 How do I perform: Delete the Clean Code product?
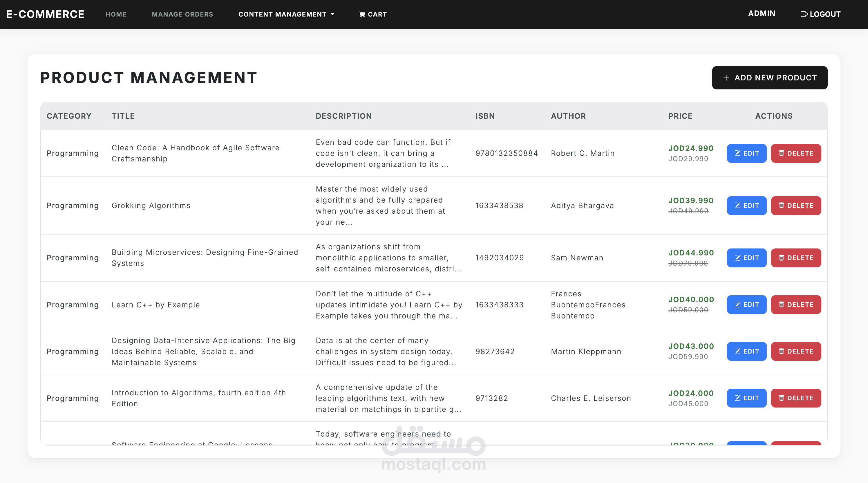click(x=796, y=153)
